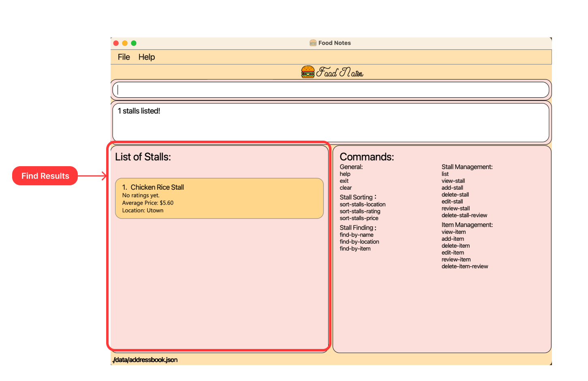588x381 pixels.
Task: Click the command input box
Action: coord(331,90)
